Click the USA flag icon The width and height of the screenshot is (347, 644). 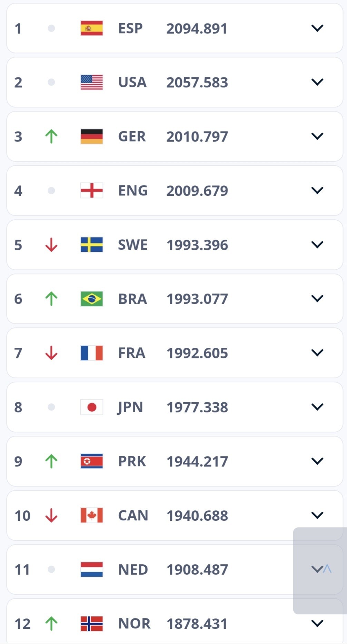[91, 82]
